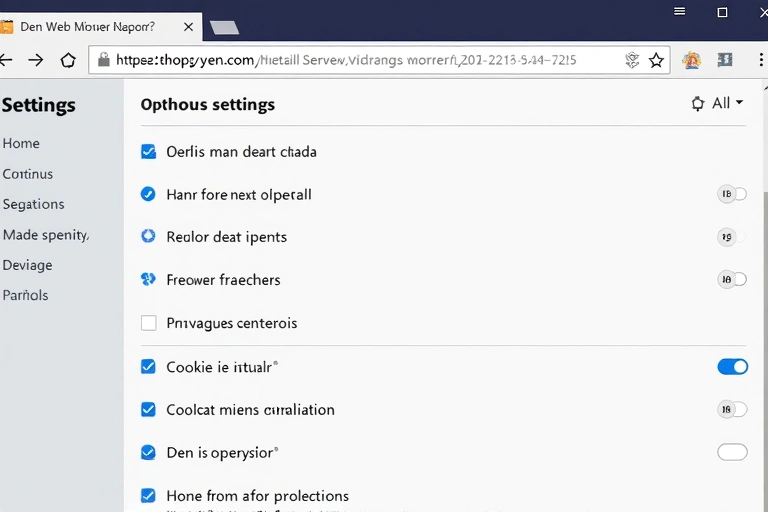
Task: Click the forward navigation arrow
Action: point(36,60)
